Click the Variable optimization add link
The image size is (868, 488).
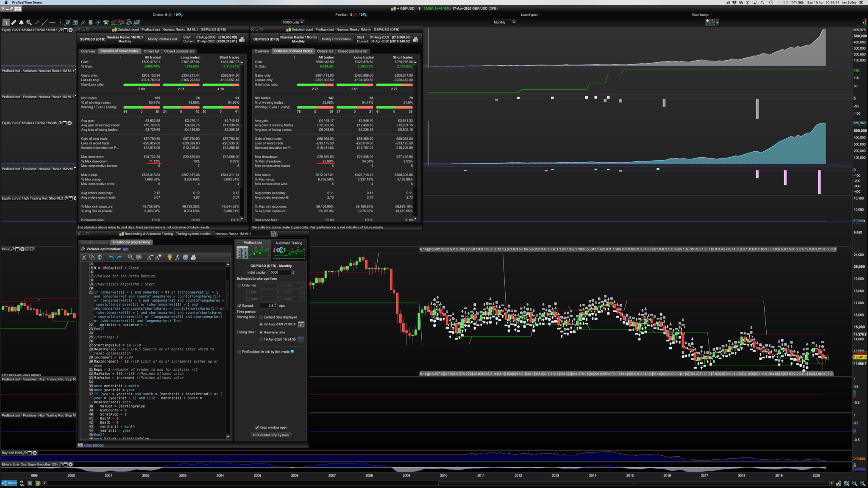coord(125,249)
